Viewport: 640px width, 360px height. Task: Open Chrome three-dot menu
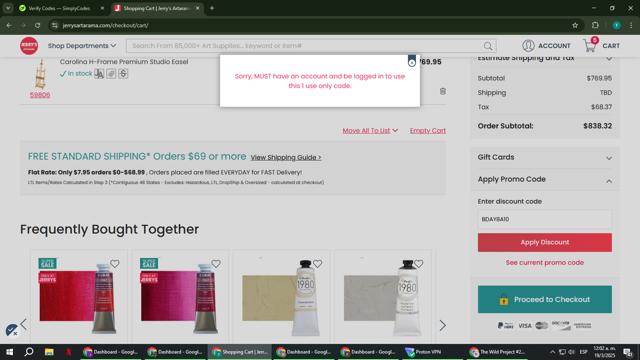coord(631,25)
